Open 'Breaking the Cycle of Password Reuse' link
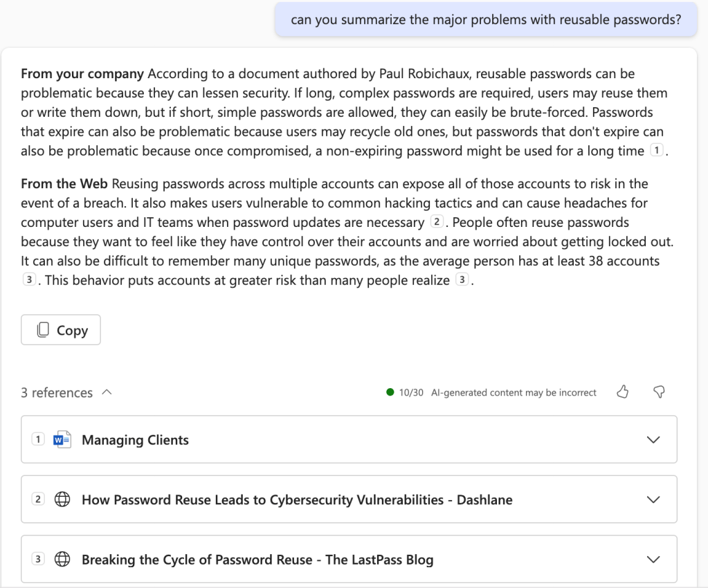Image resolution: width=708 pixels, height=588 pixels. [x=257, y=559]
